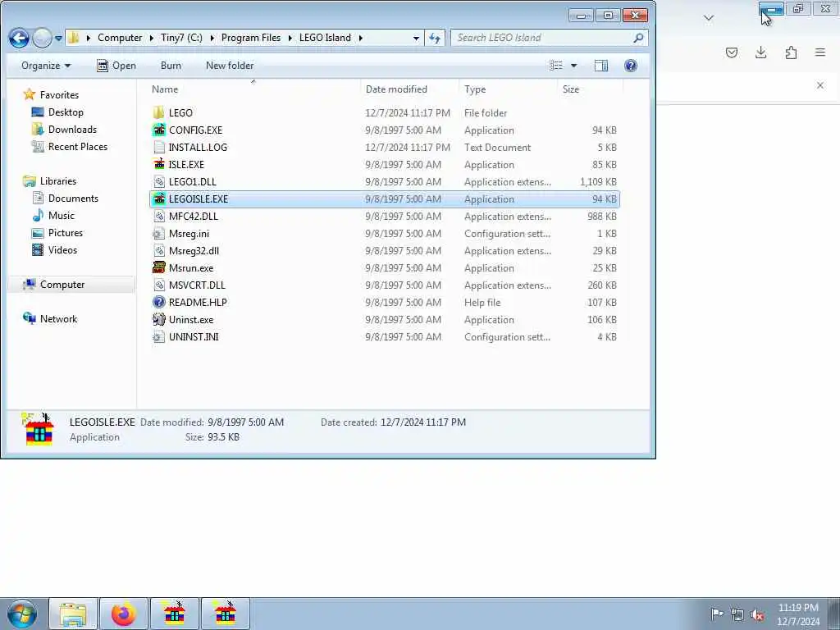Click the New folder button
This screenshot has width=840, height=630.
[230, 66]
